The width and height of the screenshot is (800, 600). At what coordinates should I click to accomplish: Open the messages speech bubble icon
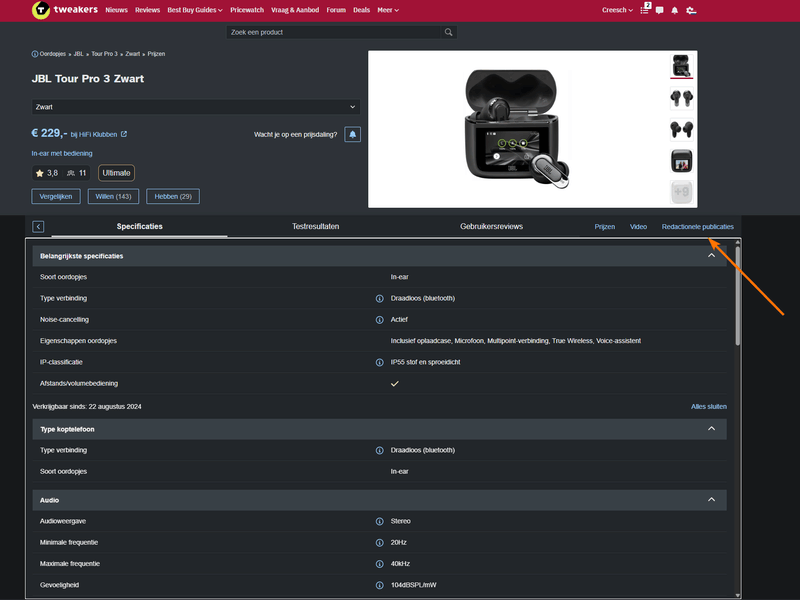pyautogui.click(x=660, y=10)
